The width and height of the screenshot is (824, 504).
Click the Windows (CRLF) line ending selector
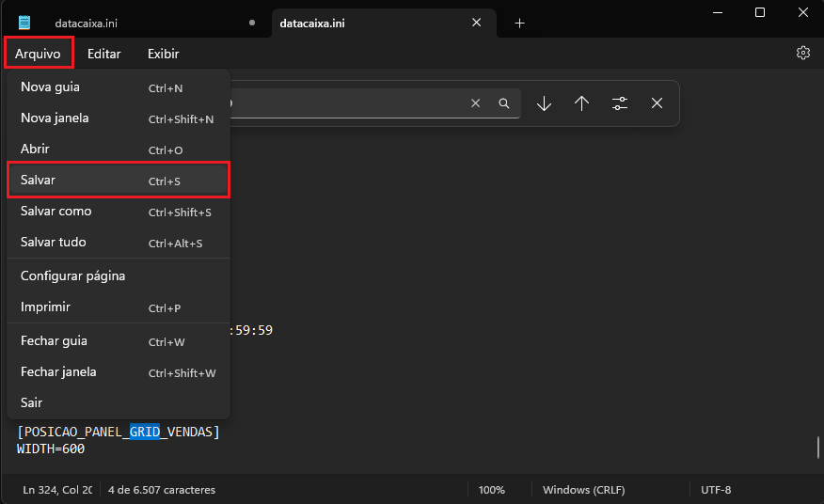[x=583, y=490]
